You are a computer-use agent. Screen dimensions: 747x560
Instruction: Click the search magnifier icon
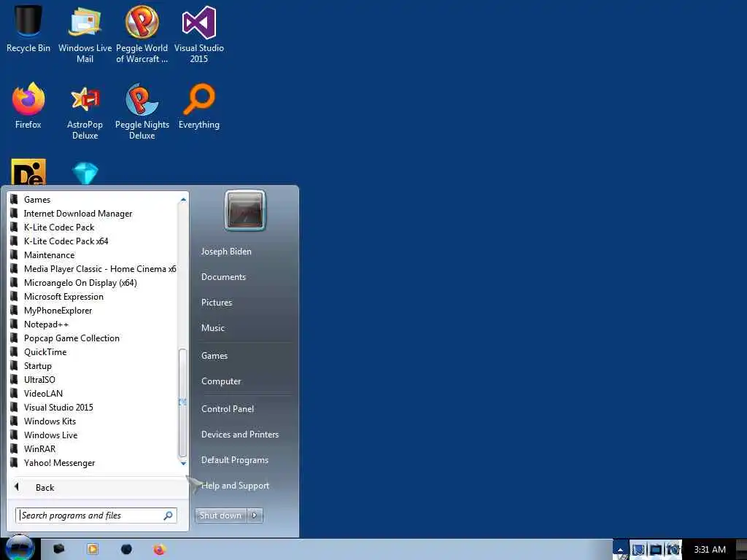click(x=169, y=516)
